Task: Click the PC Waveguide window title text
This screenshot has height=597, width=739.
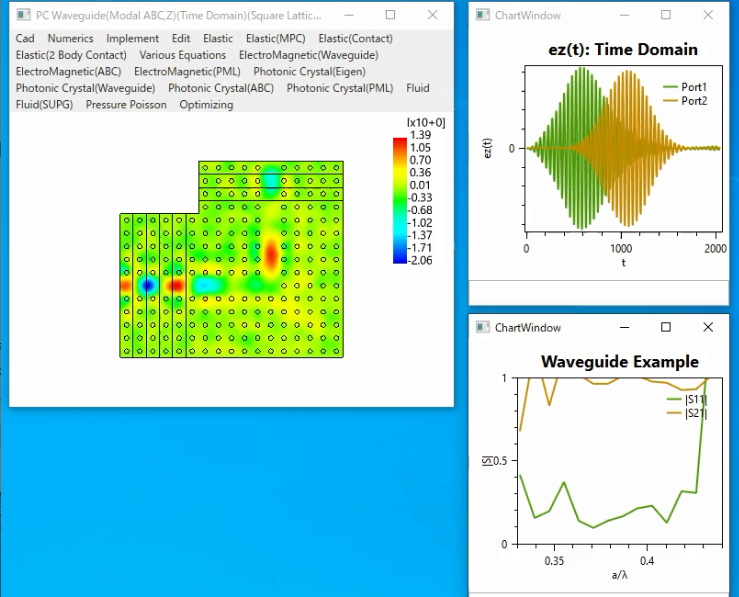Action: click(179, 16)
